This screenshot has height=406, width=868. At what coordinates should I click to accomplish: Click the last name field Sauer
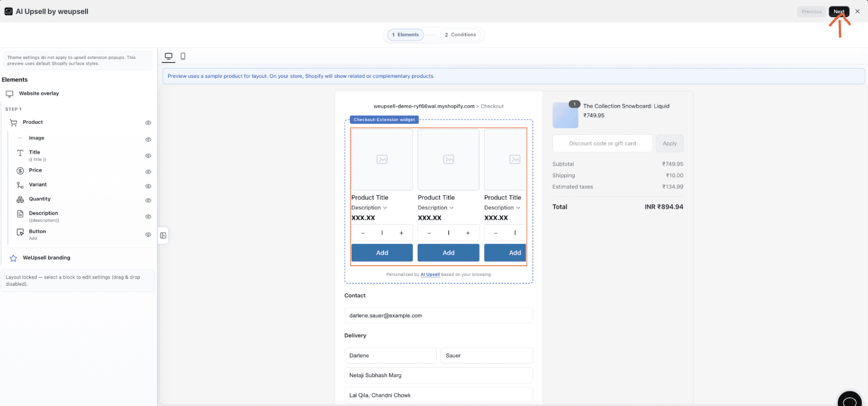point(487,356)
